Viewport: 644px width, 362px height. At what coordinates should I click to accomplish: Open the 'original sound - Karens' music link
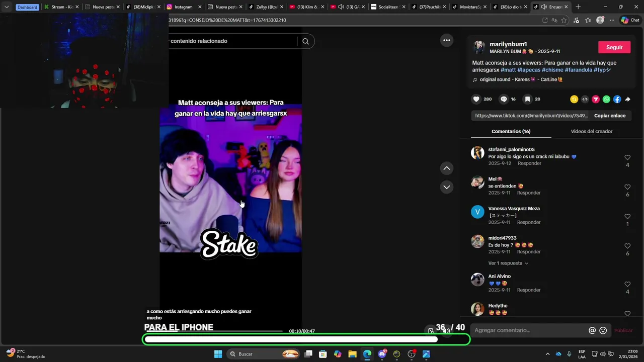(x=521, y=79)
